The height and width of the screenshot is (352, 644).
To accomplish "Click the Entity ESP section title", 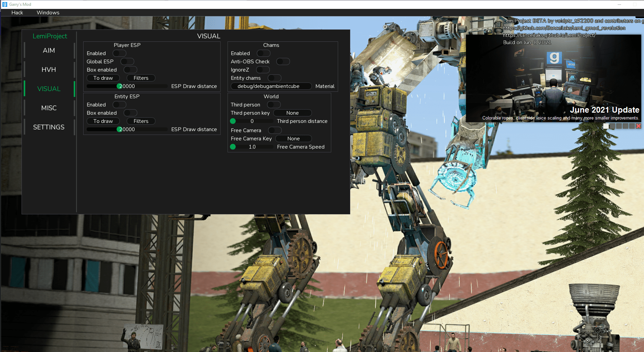I will pos(127,97).
